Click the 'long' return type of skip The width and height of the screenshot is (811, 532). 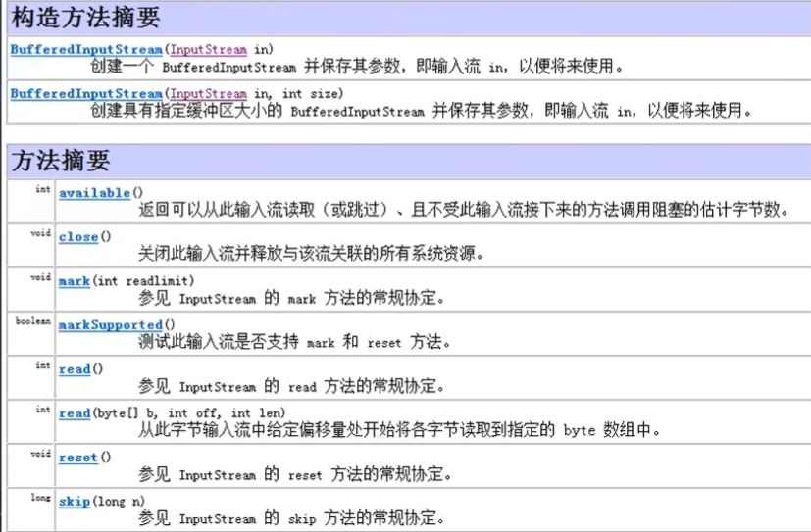tap(40, 498)
